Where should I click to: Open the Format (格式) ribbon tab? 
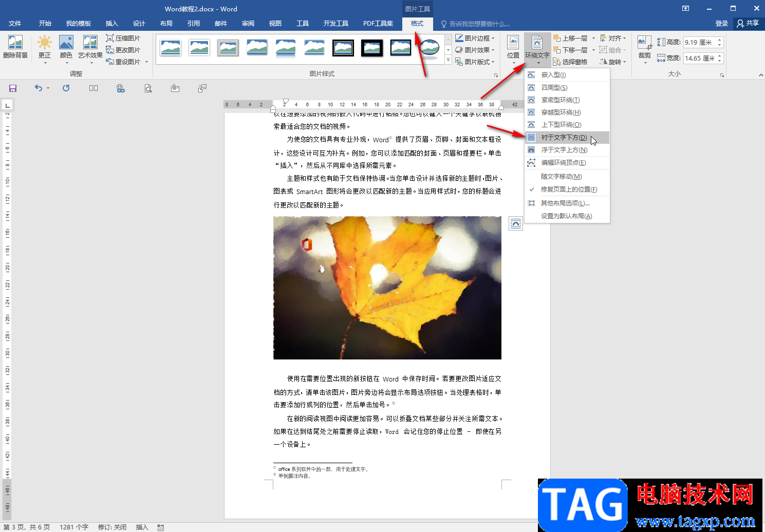(x=417, y=24)
